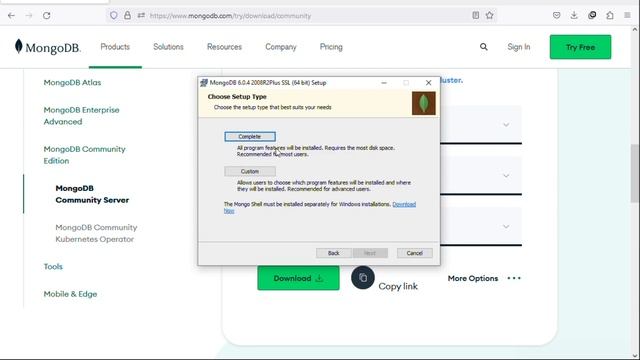Toggle reader view icon in address bar
640x360 pixels.
point(476,16)
